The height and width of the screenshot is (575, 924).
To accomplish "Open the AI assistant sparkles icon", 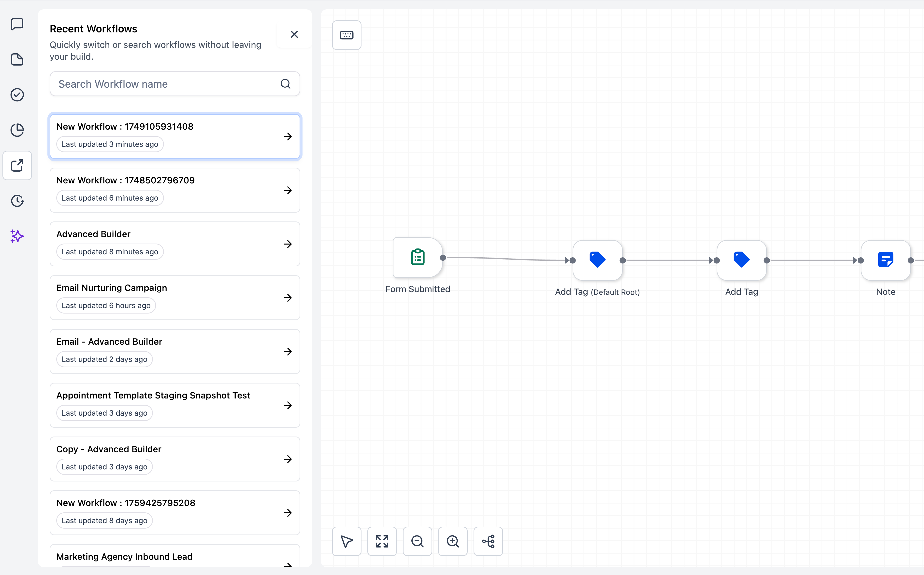I will point(17,236).
